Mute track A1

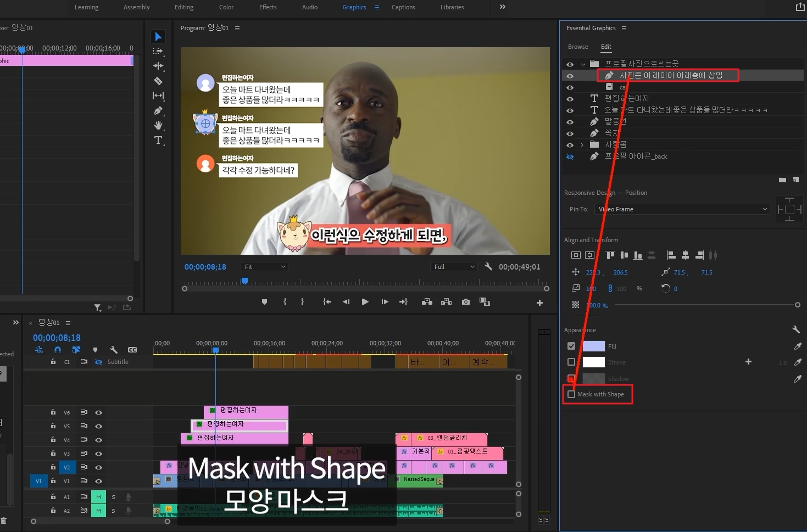98,497
